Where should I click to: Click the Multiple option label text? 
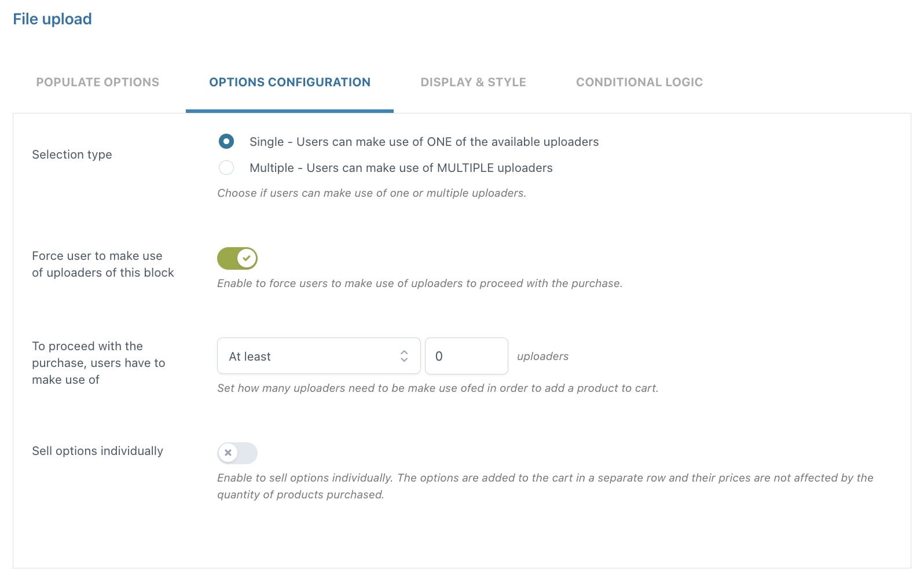click(x=401, y=168)
